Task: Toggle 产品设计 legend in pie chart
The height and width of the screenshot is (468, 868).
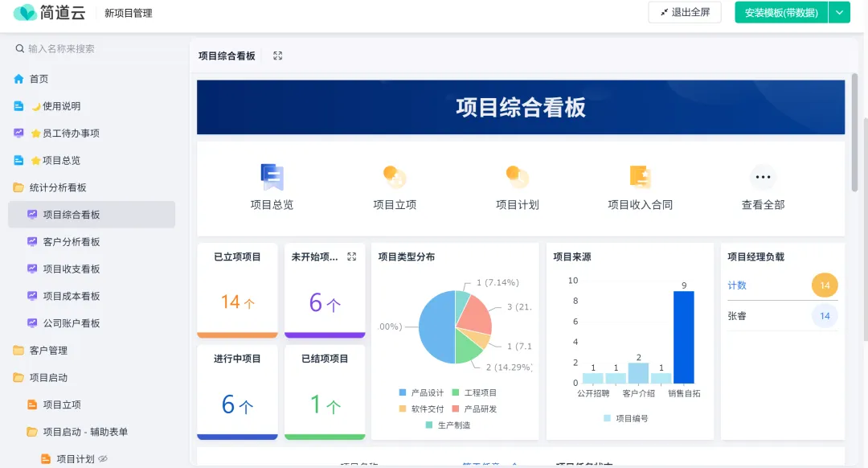Action: point(421,392)
